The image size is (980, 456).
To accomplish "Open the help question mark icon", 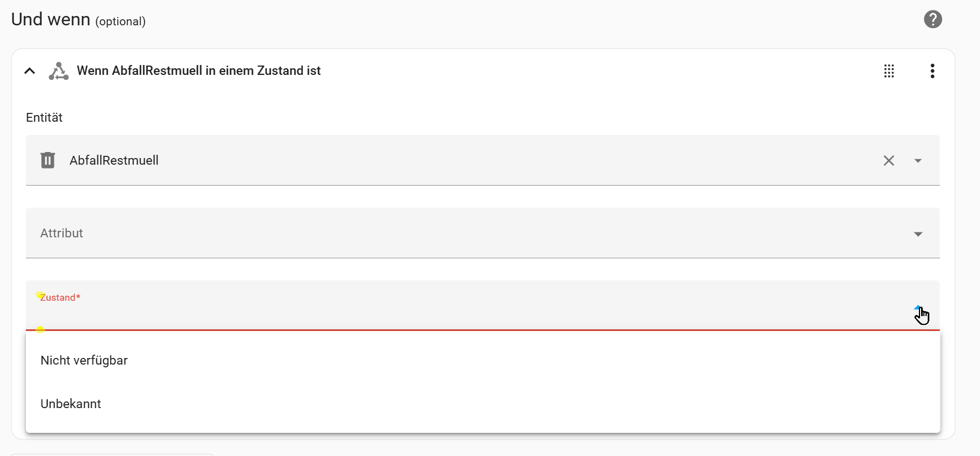I will [933, 19].
